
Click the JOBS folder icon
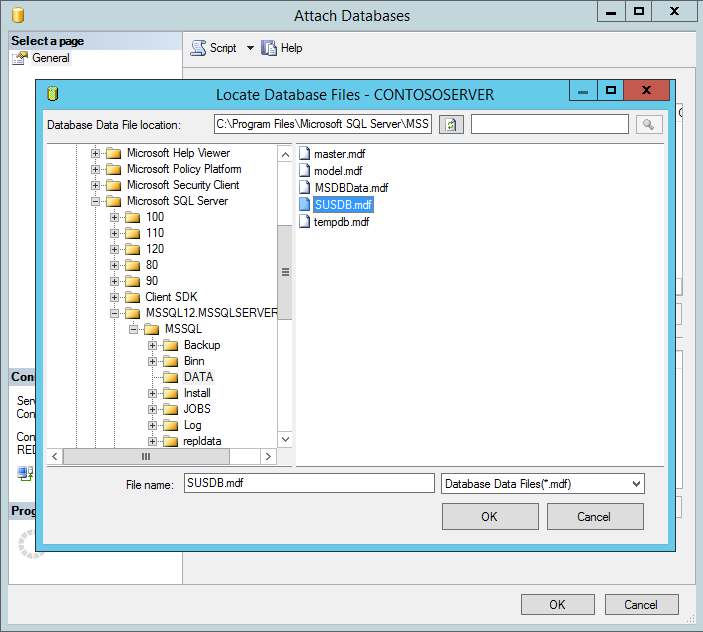click(x=170, y=409)
